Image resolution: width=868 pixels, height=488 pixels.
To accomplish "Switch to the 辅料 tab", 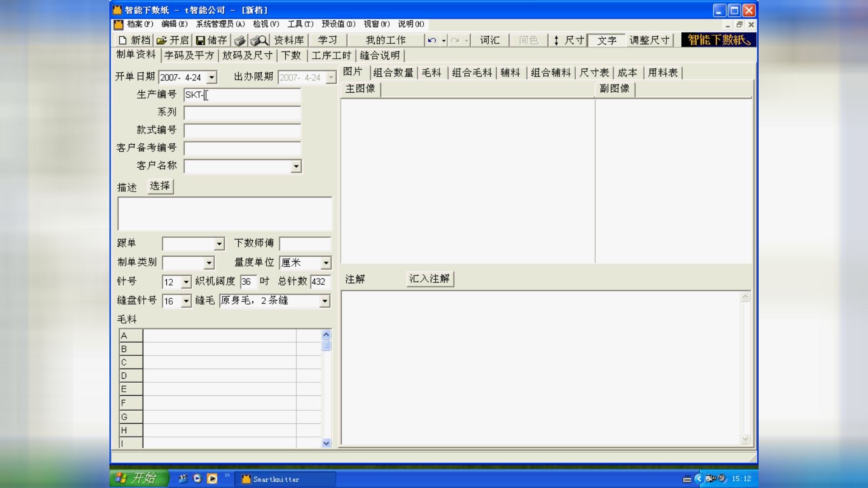I will pyautogui.click(x=510, y=73).
